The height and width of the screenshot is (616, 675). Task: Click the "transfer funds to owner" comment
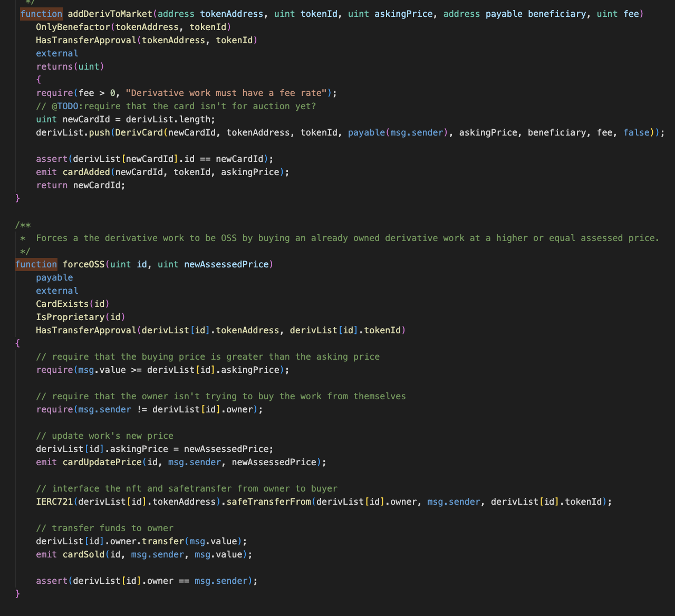click(104, 528)
